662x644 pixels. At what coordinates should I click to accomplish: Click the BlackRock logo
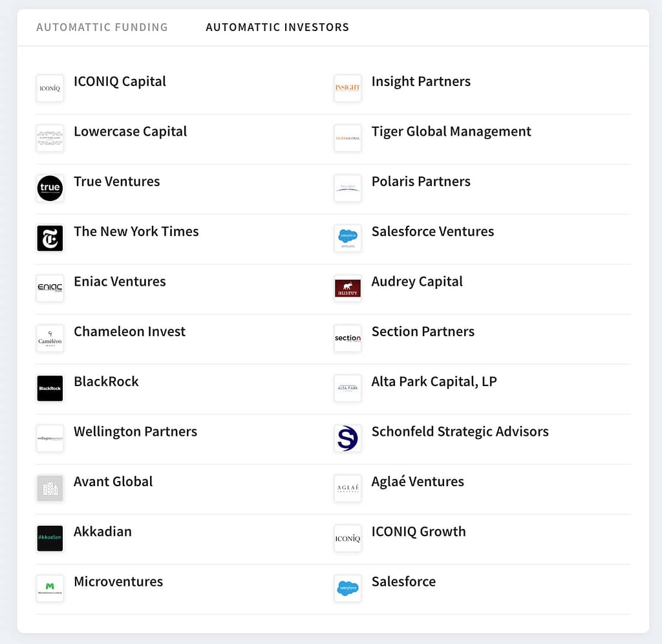(50, 388)
